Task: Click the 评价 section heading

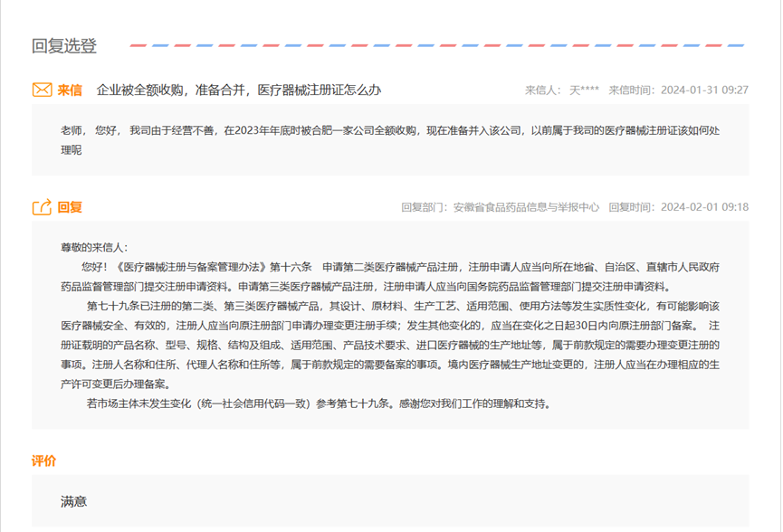Action: click(x=42, y=460)
